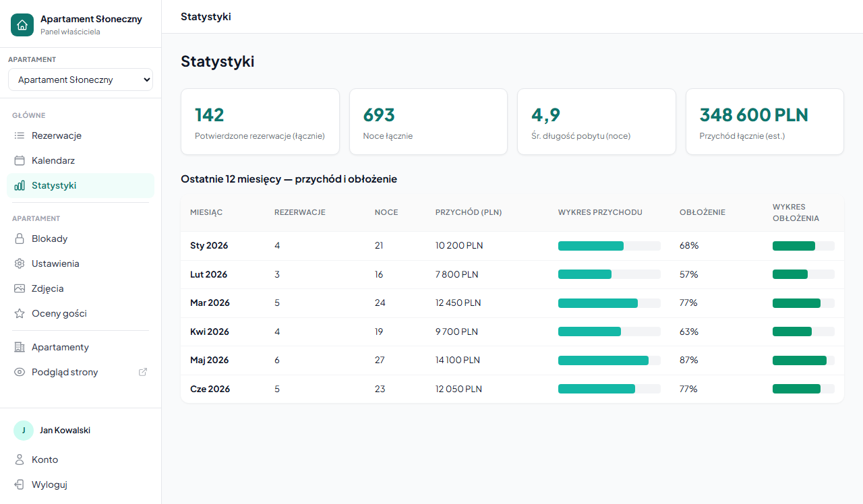Click the Ustawienia gear icon
This screenshot has height=504, width=863.
[20, 263]
